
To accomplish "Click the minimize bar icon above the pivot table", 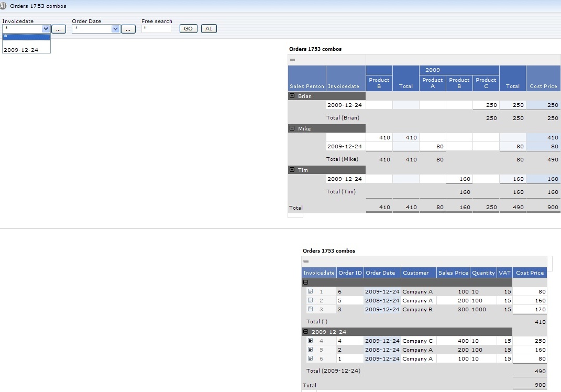I will click(x=292, y=60).
